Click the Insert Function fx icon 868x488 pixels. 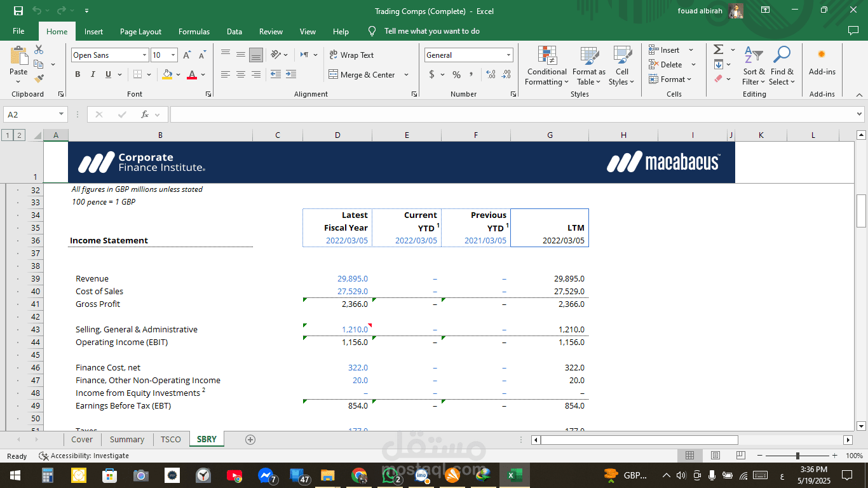coord(145,114)
